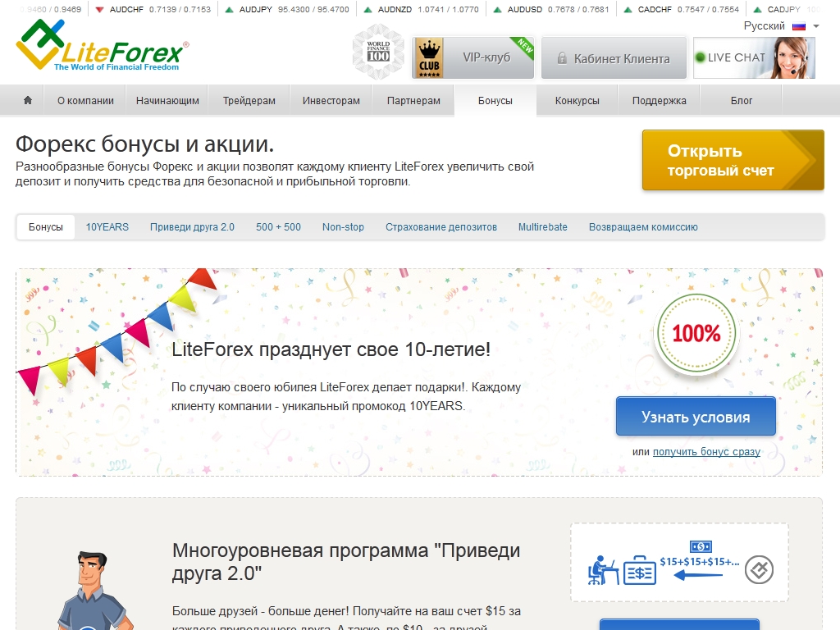Open the Трейдерам menu

point(249,101)
